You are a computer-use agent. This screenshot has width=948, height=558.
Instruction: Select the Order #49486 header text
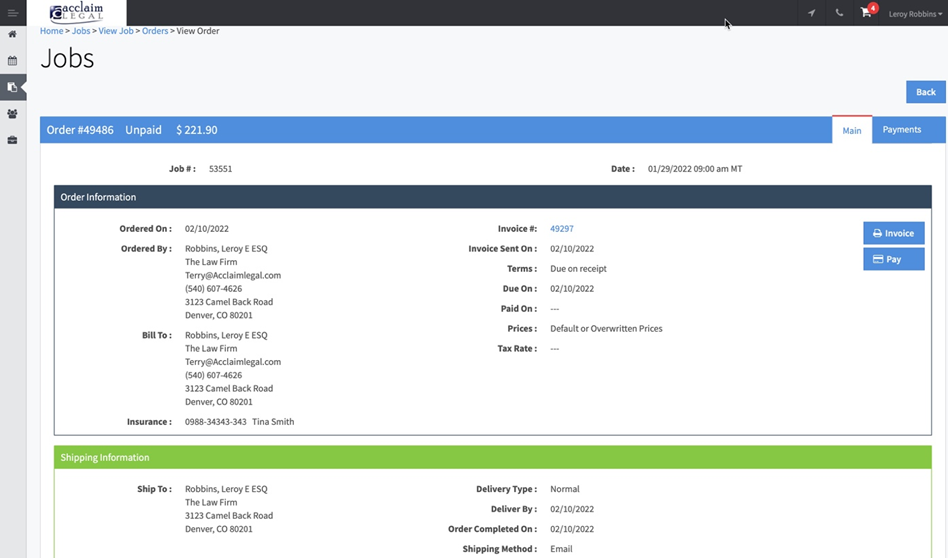(80, 130)
